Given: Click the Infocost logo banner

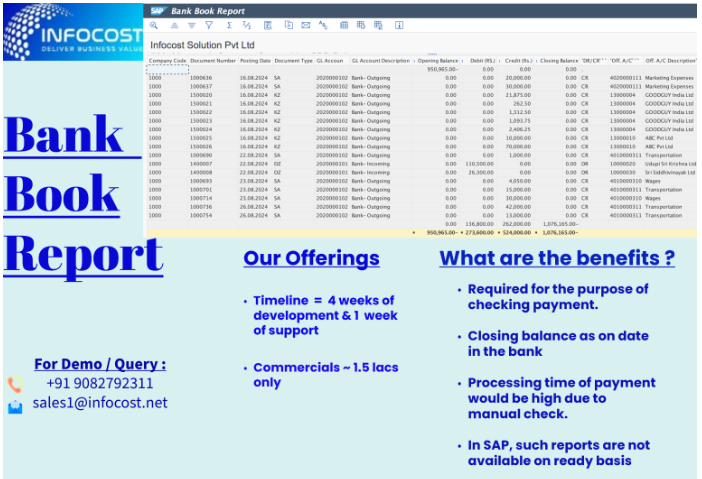Looking at the screenshot, I should click(73, 32).
